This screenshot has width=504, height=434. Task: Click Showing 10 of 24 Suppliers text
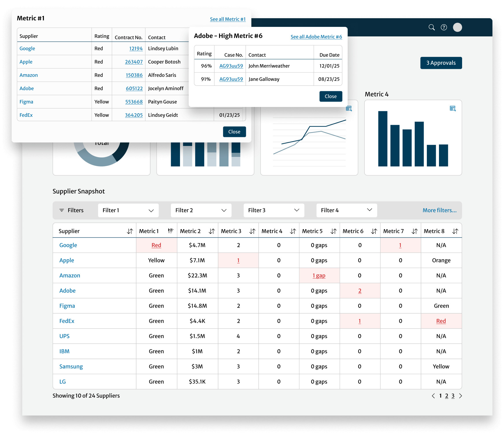tap(86, 396)
